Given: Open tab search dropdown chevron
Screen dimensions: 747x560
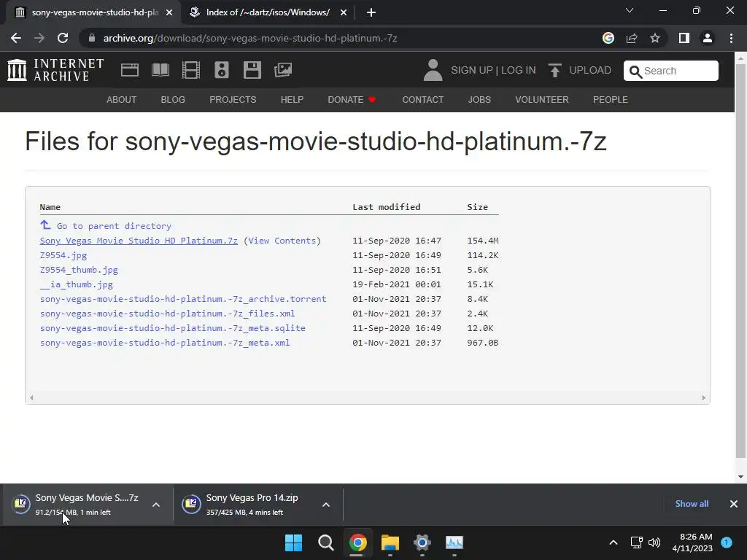Looking at the screenshot, I should [630, 10].
